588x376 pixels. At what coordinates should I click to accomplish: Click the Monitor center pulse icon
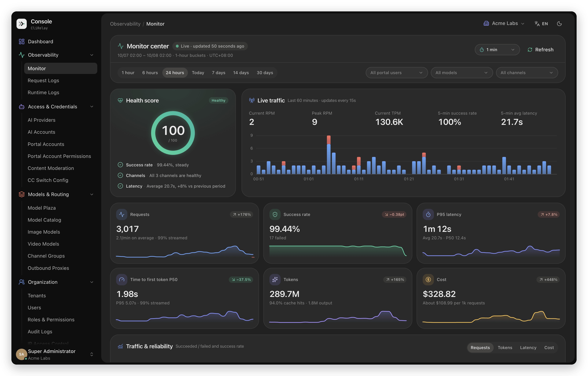click(121, 46)
